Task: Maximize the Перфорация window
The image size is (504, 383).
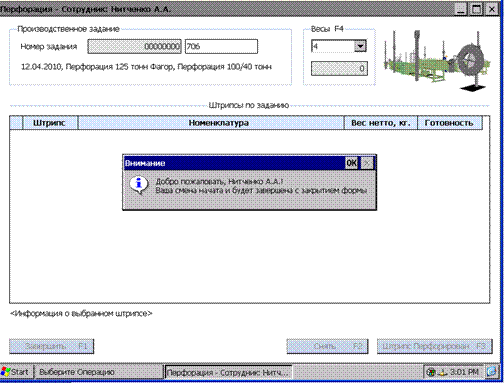Action: point(476,9)
